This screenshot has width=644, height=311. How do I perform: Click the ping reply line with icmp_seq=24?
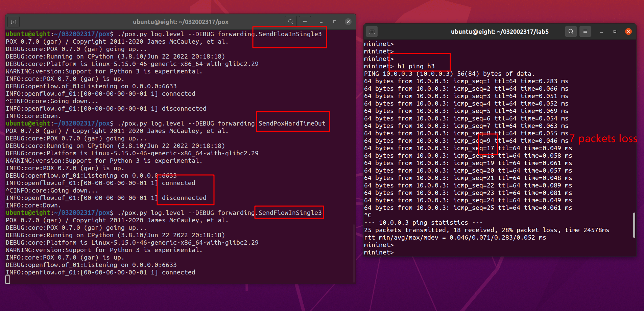pyautogui.click(x=468, y=200)
